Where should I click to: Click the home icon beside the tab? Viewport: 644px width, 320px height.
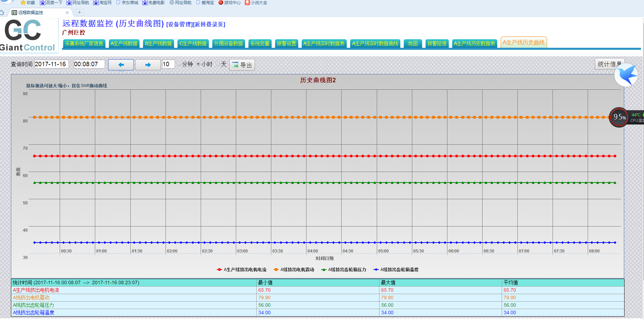2,13
